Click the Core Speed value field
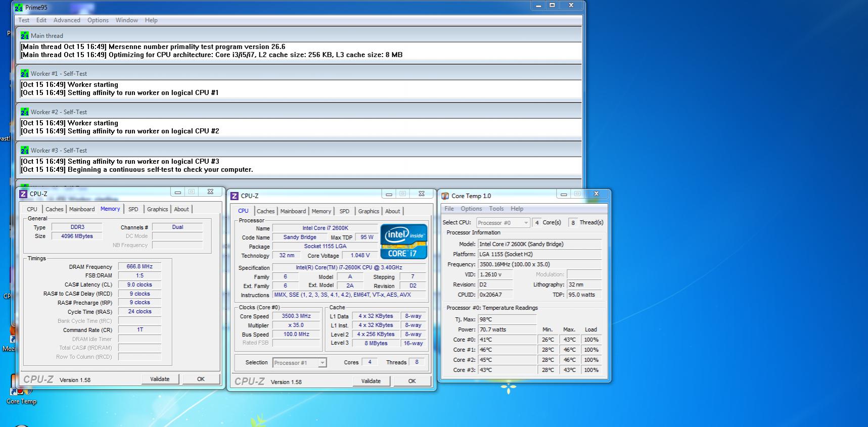Screen dimensions: 868x427 pos(296,316)
